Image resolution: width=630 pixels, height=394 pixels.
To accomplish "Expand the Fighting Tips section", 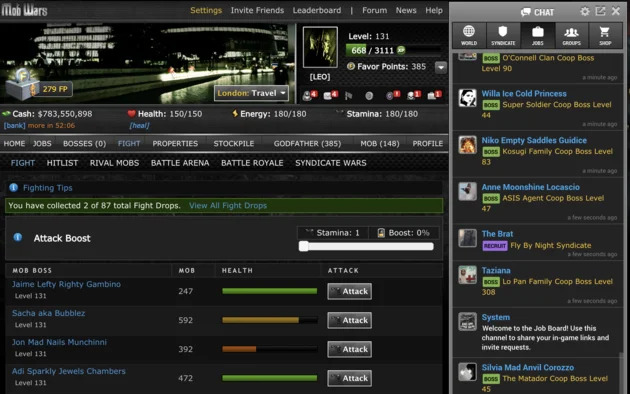I will pyautogui.click(x=47, y=188).
